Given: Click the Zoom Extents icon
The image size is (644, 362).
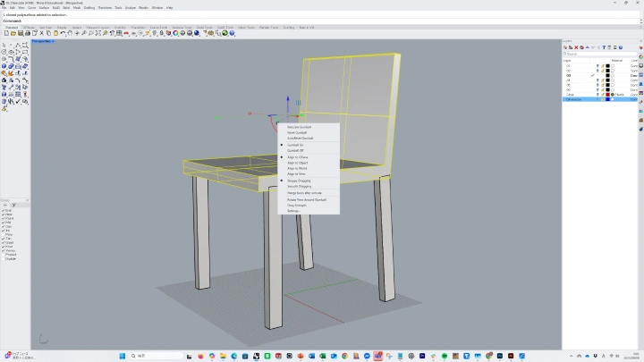Looking at the screenshot, I should pos(98,33).
